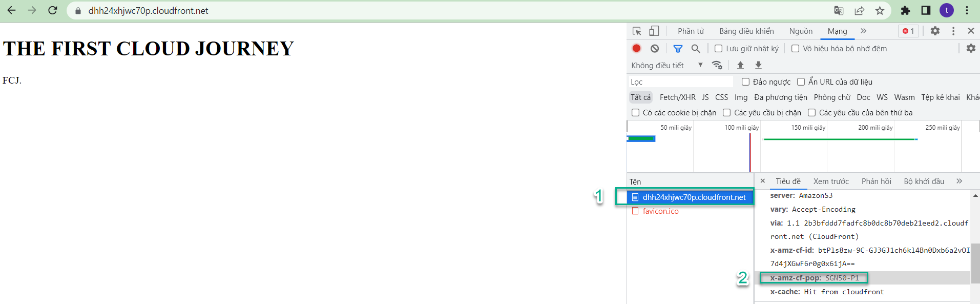The height and width of the screenshot is (304, 980).
Task: Select dhh24xhjwc70p.cloudfront.net request row
Action: click(x=690, y=197)
